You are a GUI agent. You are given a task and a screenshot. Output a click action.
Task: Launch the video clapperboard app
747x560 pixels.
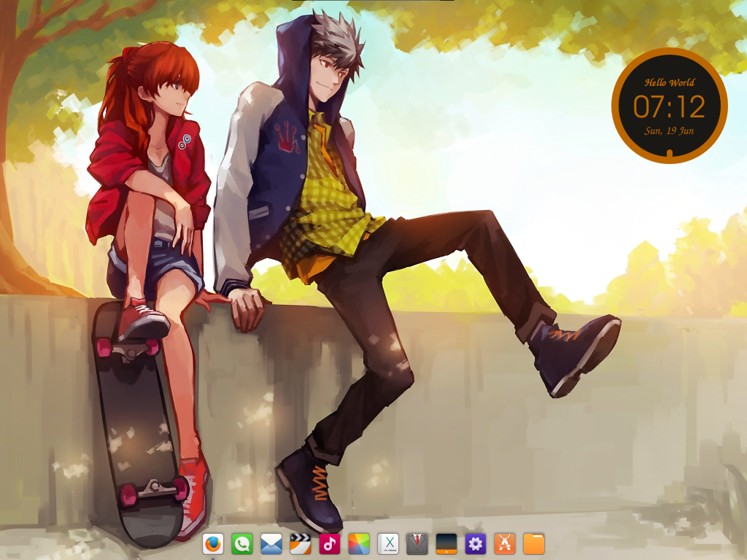pos(300,544)
